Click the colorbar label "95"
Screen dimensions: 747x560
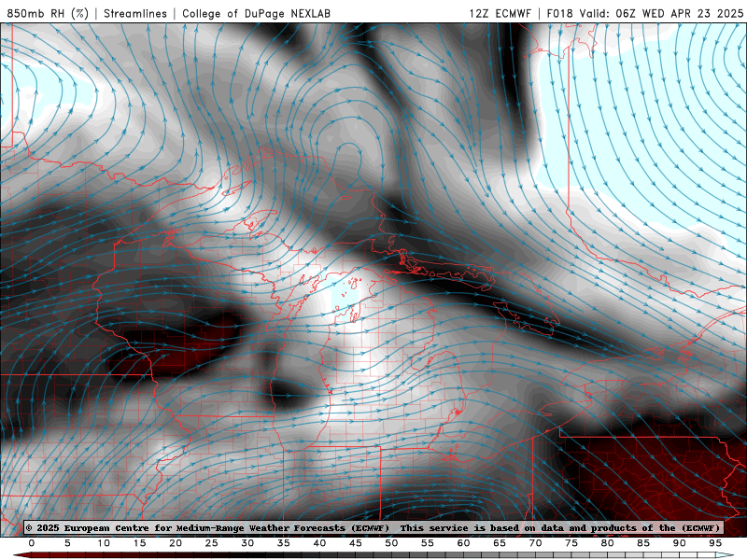(715, 543)
